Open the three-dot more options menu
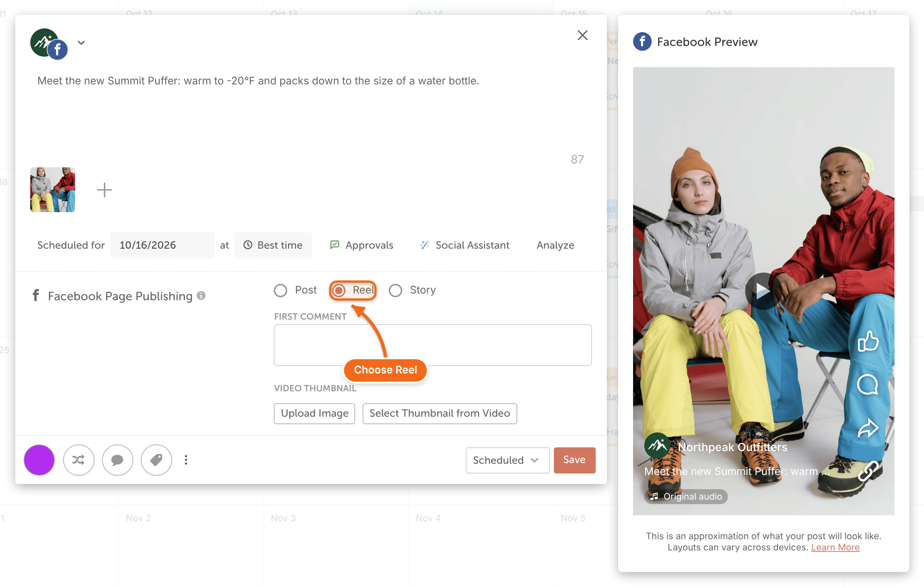Image resolution: width=924 pixels, height=587 pixels. pyautogui.click(x=186, y=460)
